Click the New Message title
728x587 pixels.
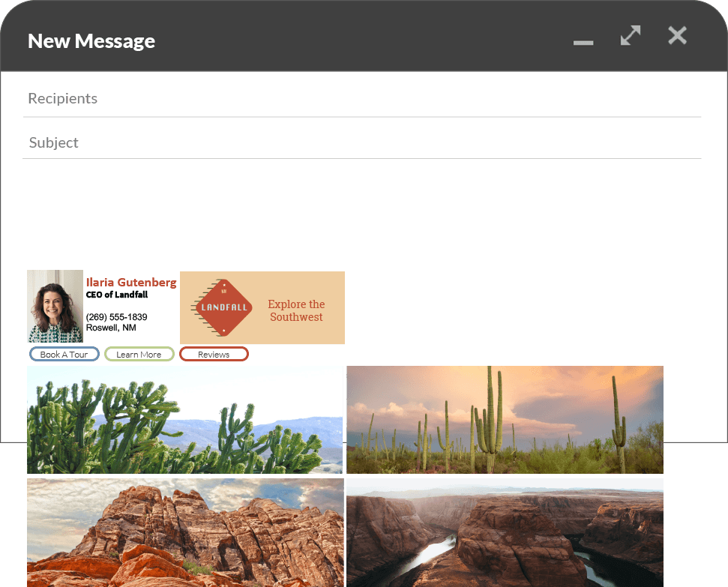pos(91,41)
